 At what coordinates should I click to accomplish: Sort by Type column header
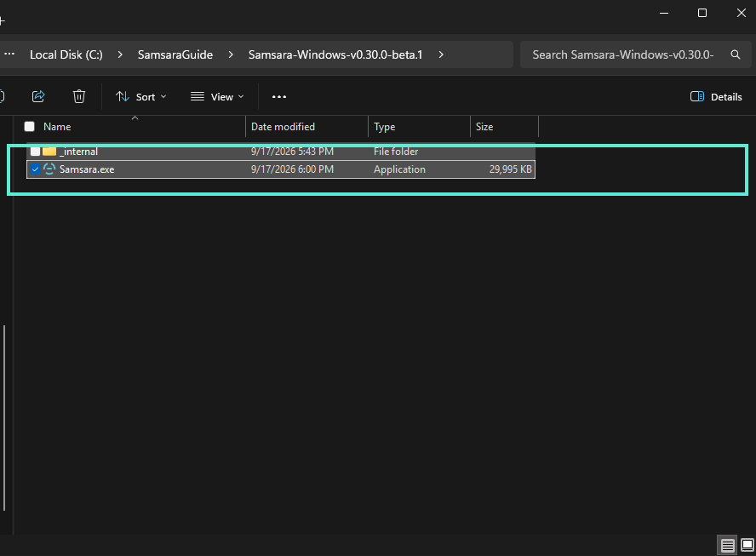(x=384, y=127)
